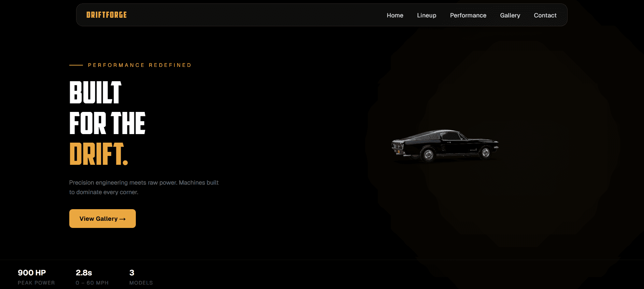The width and height of the screenshot is (644, 289).
Task: Select Gallery in the navigation bar
Action: click(510, 15)
